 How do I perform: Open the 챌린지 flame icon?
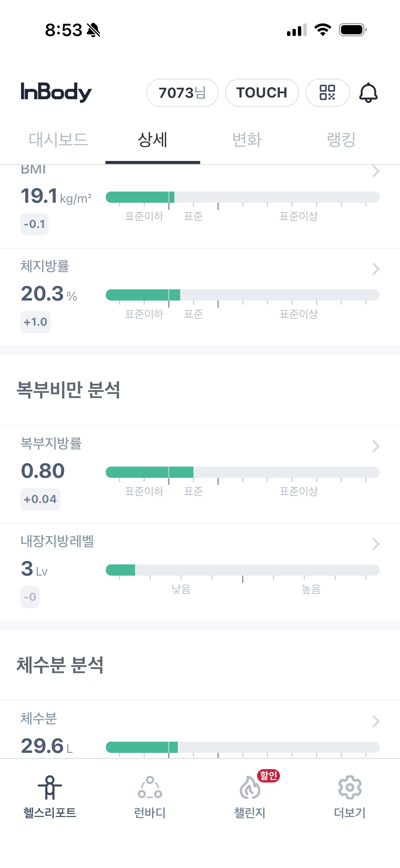(x=250, y=788)
